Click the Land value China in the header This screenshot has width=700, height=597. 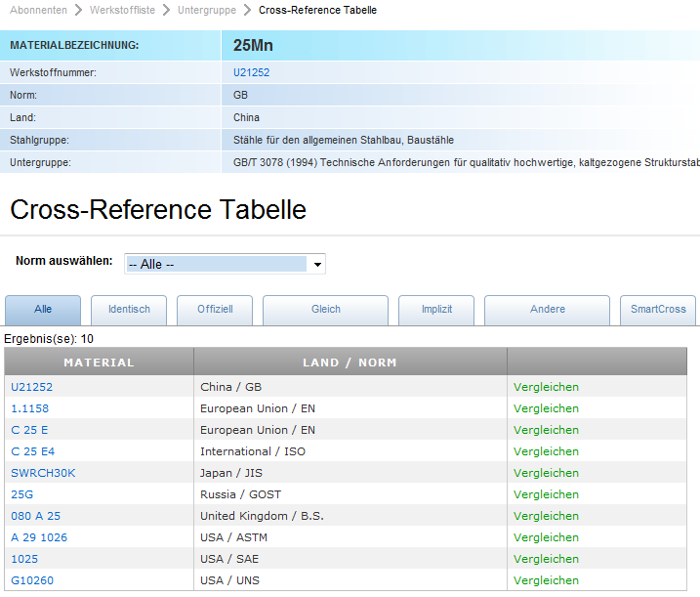[246, 117]
